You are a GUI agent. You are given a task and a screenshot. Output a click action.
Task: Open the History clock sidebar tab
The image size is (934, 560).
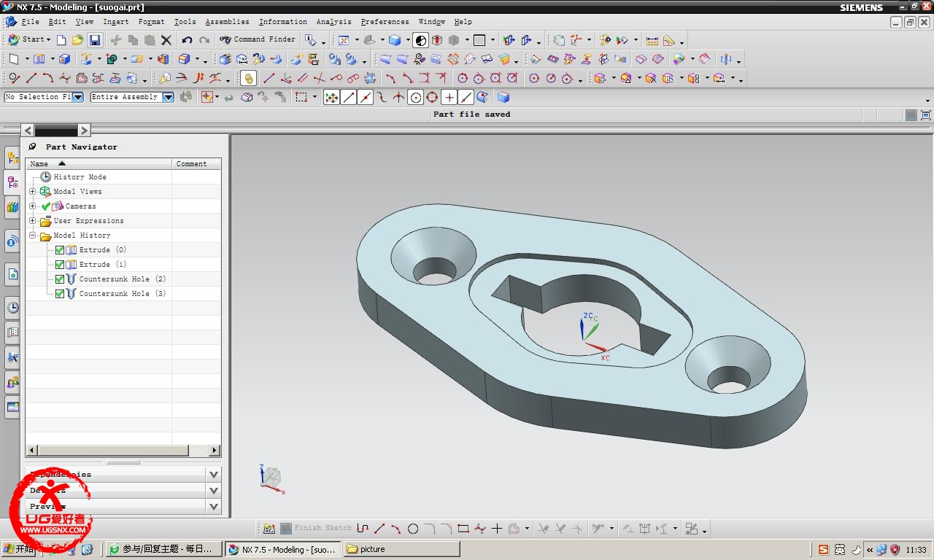12,308
